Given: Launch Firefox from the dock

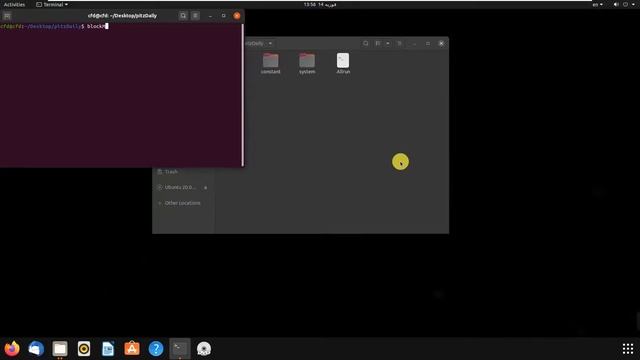Looking at the screenshot, I should pyautogui.click(x=12, y=349).
